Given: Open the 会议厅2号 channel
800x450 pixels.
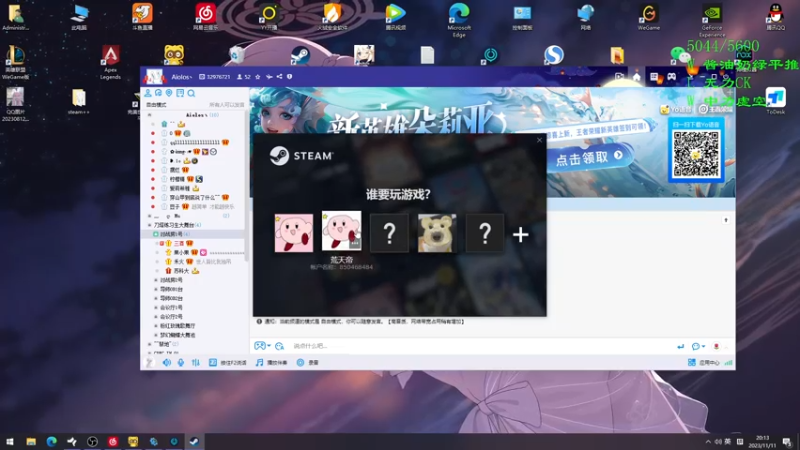Looking at the screenshot, I should tap(171, 317).
